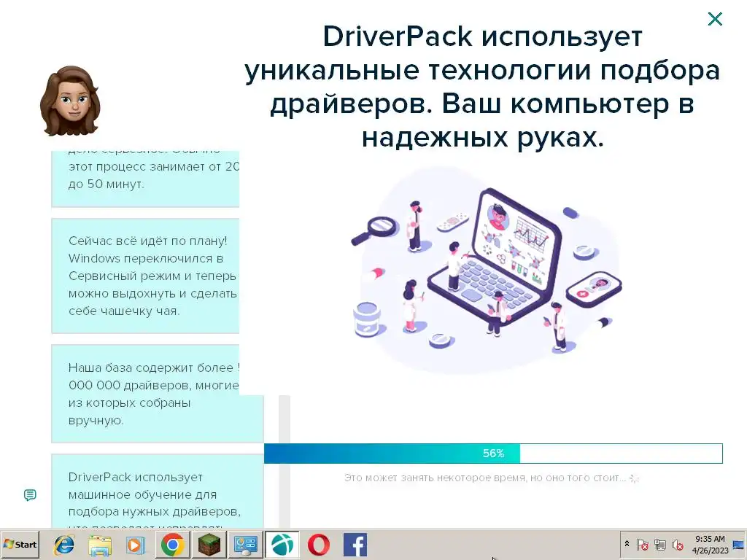
Task: Show hidden tray icons arrow
Action: pos(627,544)
